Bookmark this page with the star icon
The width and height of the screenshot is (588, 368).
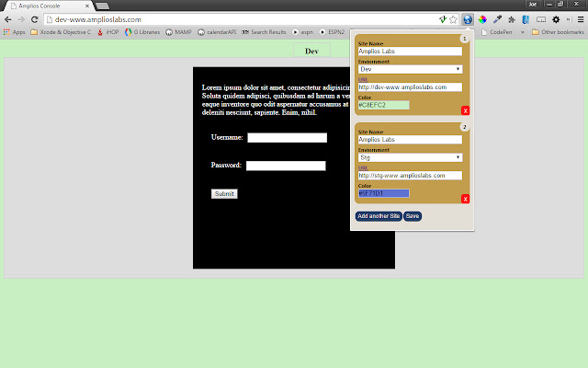click(x=453, y=19)
